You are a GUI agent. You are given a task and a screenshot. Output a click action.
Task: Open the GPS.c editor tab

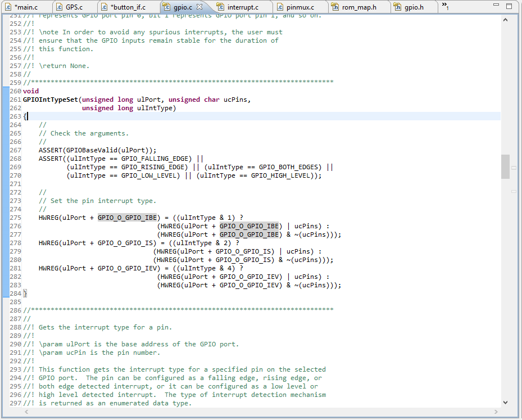coord(74,7)
